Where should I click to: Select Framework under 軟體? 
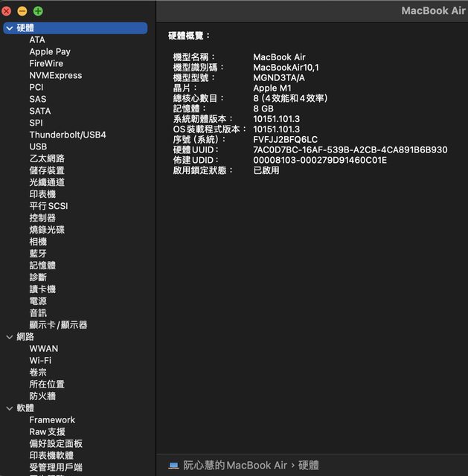(52, 420)
